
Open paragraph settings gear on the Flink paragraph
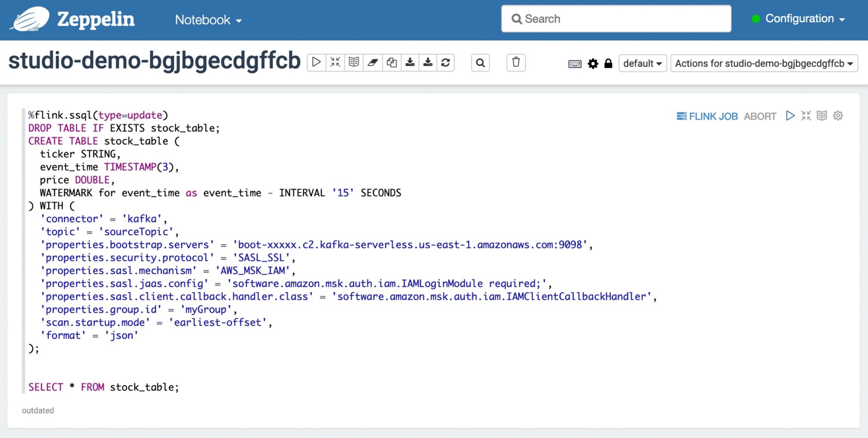[837, 115]
